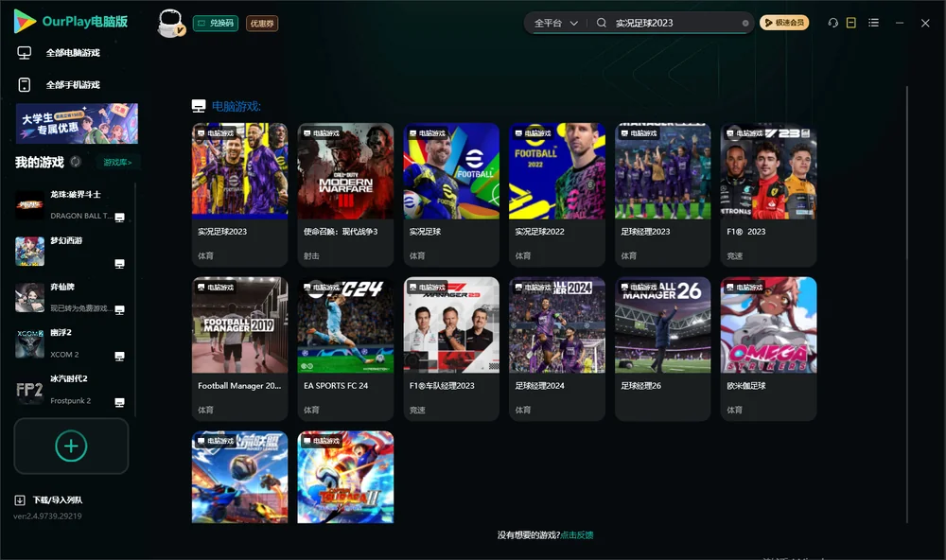The width and height of the screenshot is (946, 560).
Task: Click the 电脑游戏 badge on 足球经理26 card
Action: [x=639, y=288]
